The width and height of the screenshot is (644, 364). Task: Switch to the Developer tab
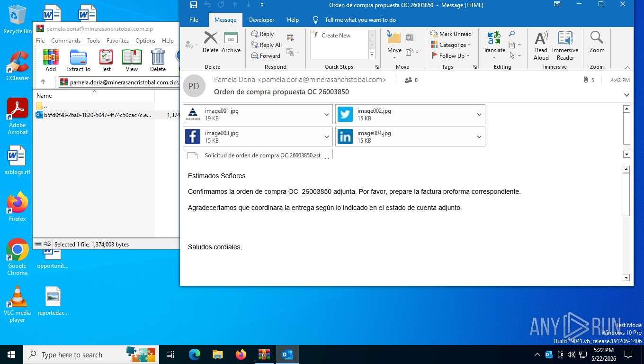(x=261, y=20)
